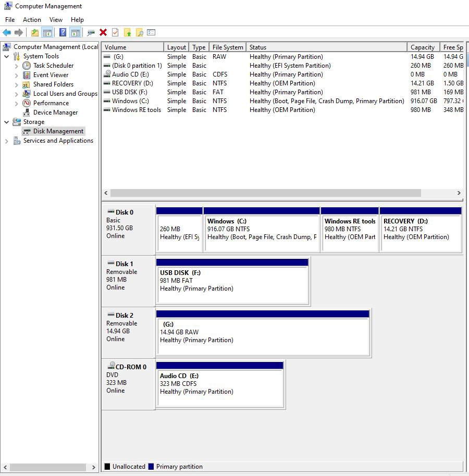Sort by the Layout column header
This screenshot has width=469, height=476.
[177, 47]
